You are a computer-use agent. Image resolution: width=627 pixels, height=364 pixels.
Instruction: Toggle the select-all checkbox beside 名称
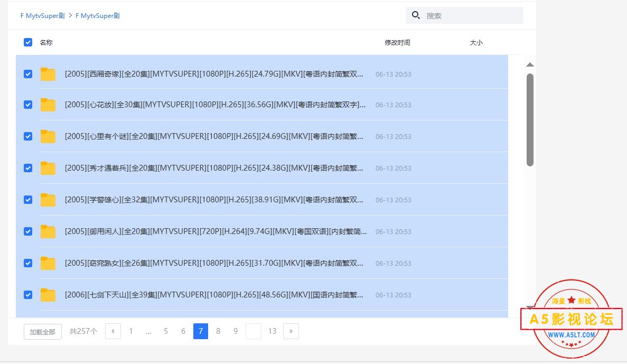coord(28,42)
